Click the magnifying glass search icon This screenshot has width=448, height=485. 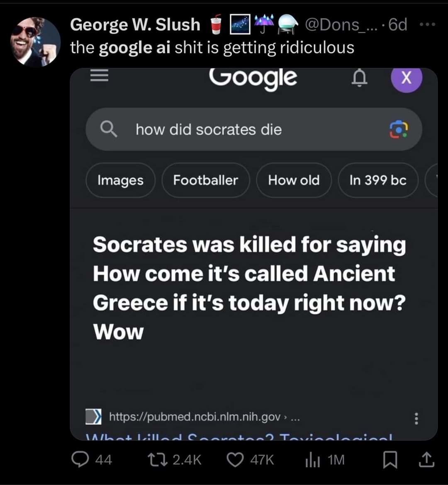tap(110, 129)
